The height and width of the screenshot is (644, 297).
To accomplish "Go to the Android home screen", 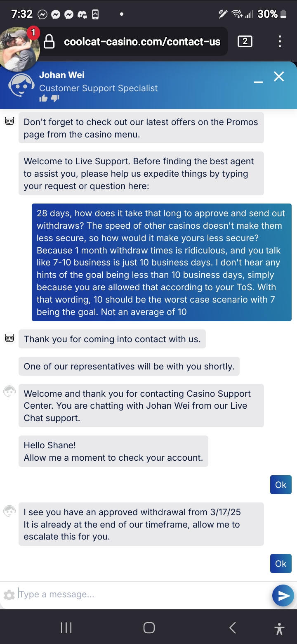I will [x=149, y=628].
